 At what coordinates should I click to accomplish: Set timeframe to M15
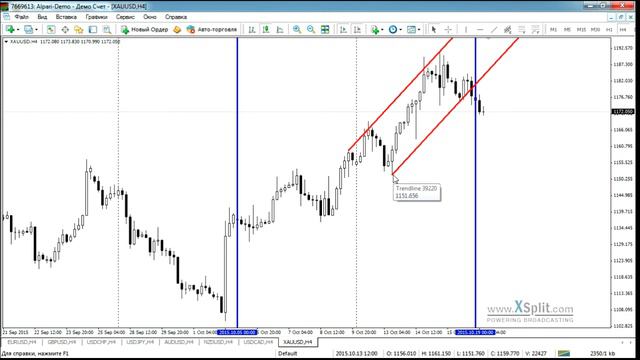click(581, 29)
